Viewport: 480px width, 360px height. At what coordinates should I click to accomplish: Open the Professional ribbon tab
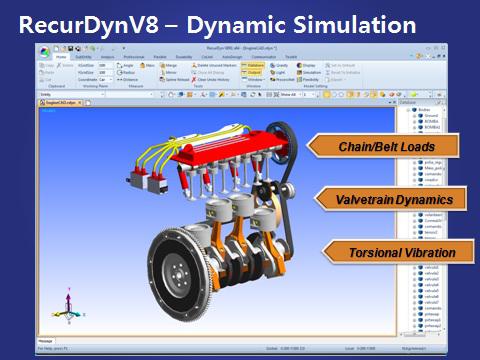coord(134,57)
